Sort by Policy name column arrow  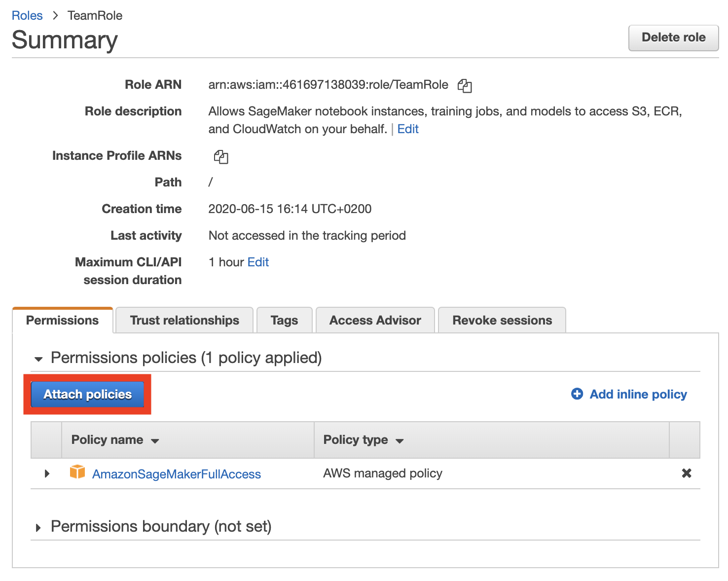[155, 441]
